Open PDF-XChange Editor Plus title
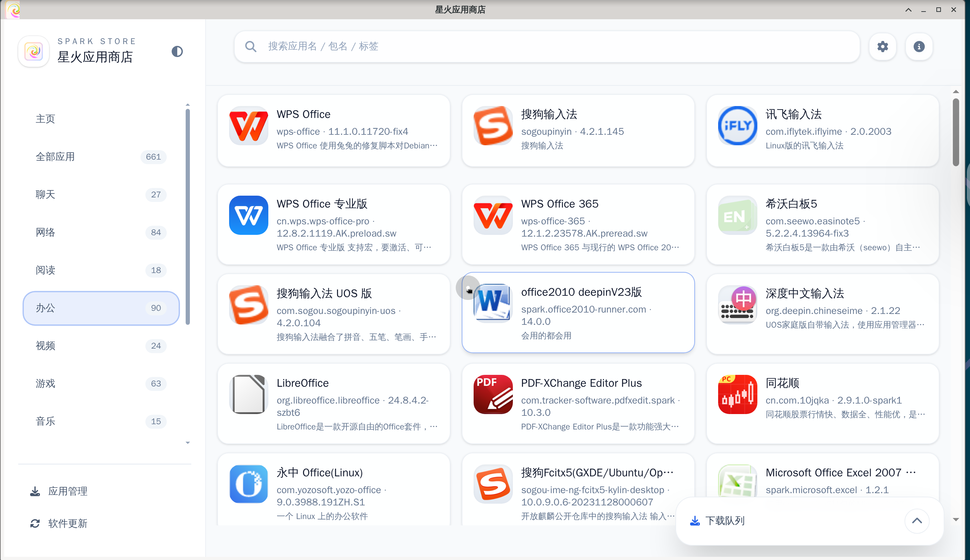 [x=581, y=383]
